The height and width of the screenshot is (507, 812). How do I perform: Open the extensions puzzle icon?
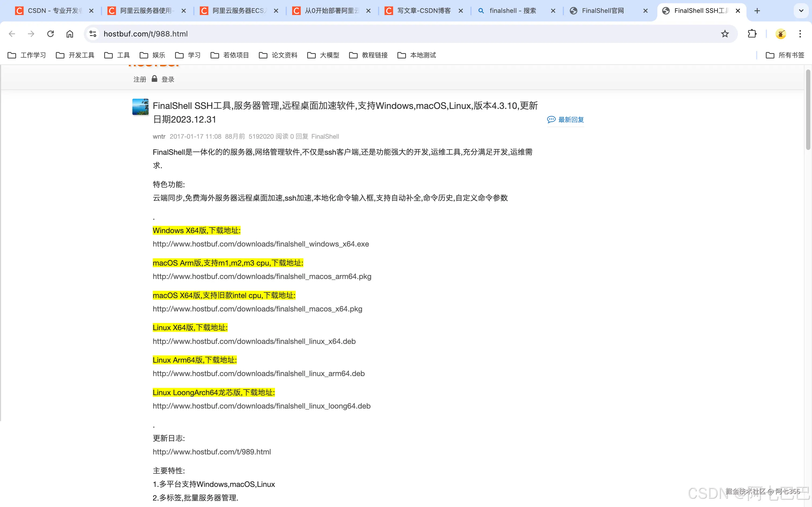[x=752, y=34]
